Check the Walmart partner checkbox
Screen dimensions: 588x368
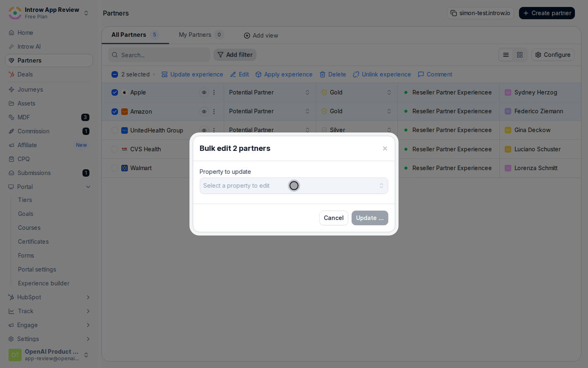point(115,168)
